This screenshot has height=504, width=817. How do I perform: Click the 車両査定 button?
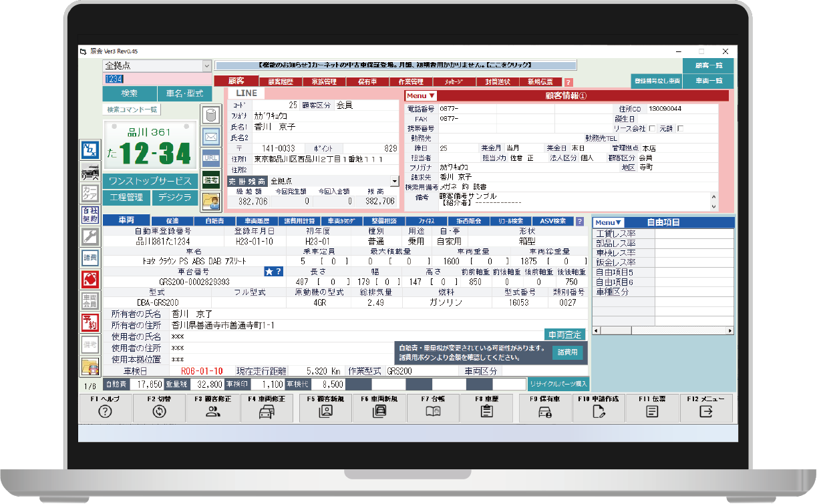(564, 334)
